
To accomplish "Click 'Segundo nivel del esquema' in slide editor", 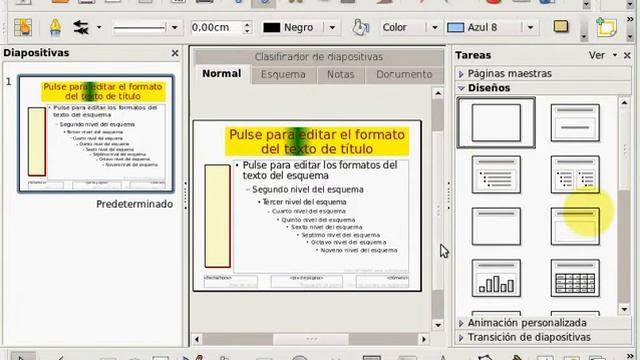I will (x=308, y=190).
